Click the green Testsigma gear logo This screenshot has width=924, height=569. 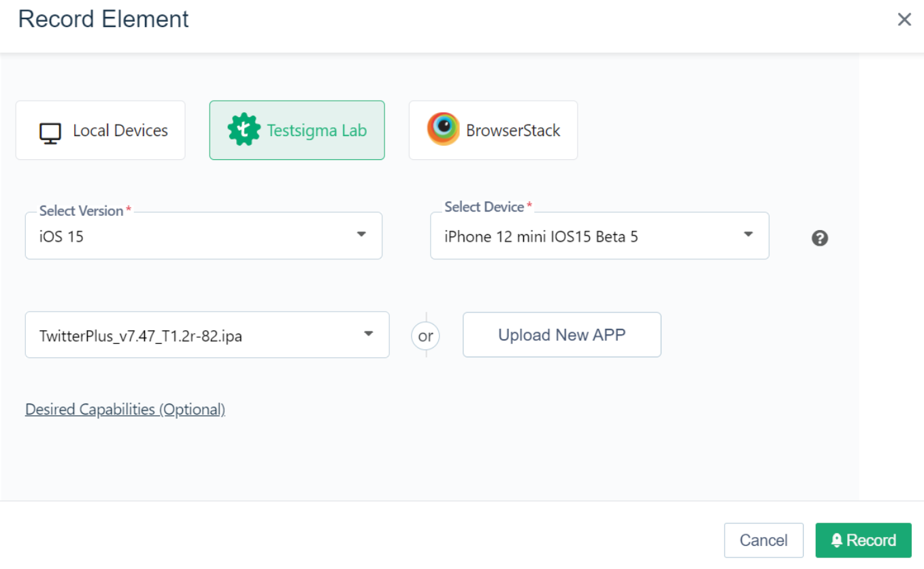coord(244,130)
